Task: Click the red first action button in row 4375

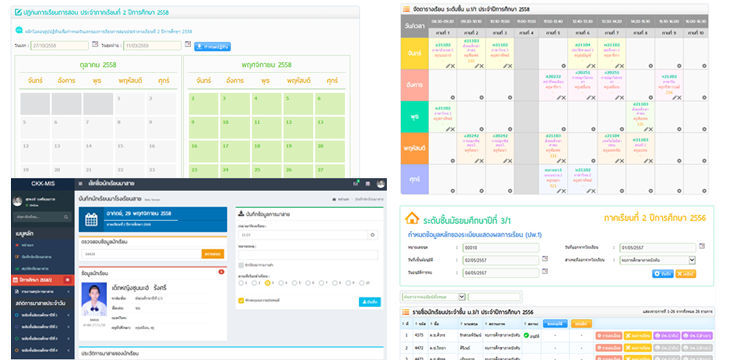Action: click(608, 335)
